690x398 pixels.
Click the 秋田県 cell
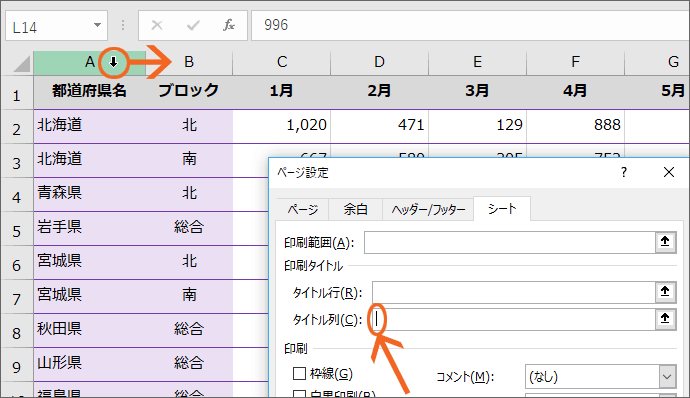pyautogui.click(x=90, y=330)
